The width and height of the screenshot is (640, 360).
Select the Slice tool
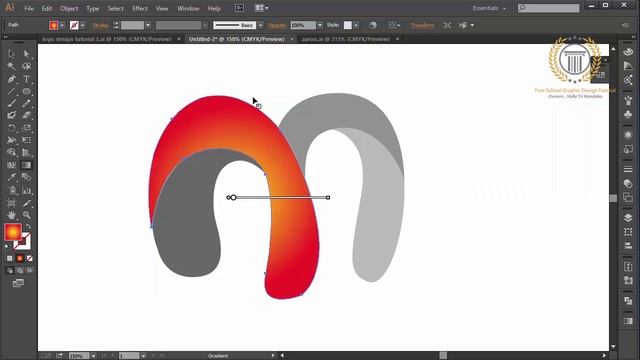[x=27, y=203]
